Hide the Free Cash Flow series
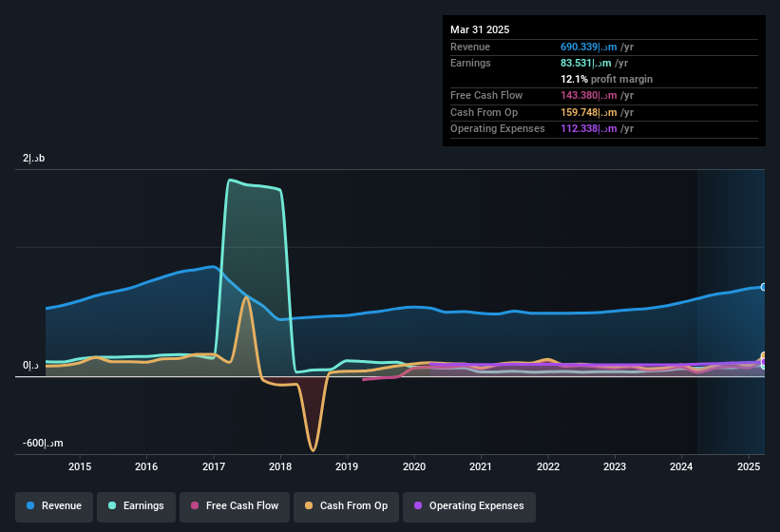 (235, 506)
